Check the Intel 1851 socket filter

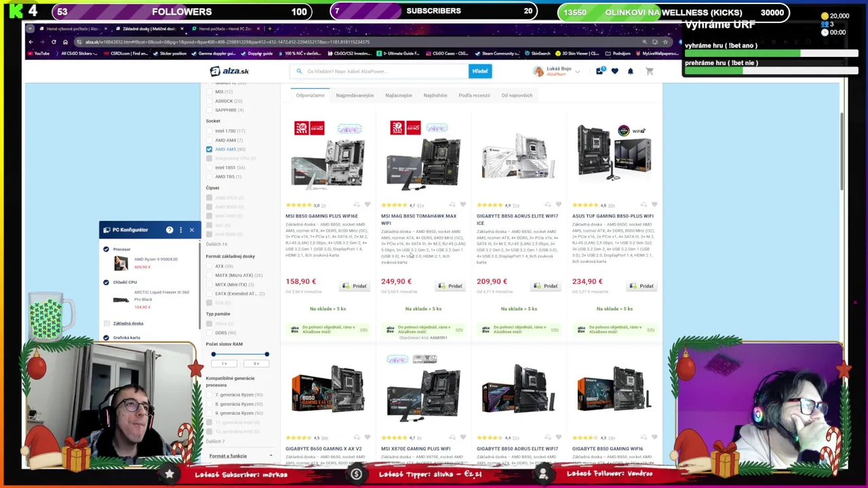(x=209, y=167)
